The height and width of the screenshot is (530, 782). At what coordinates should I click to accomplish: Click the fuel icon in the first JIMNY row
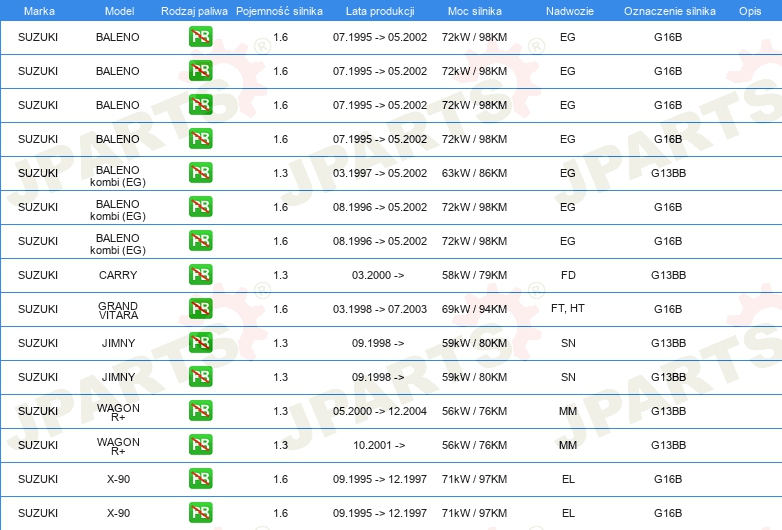(200, 343)
